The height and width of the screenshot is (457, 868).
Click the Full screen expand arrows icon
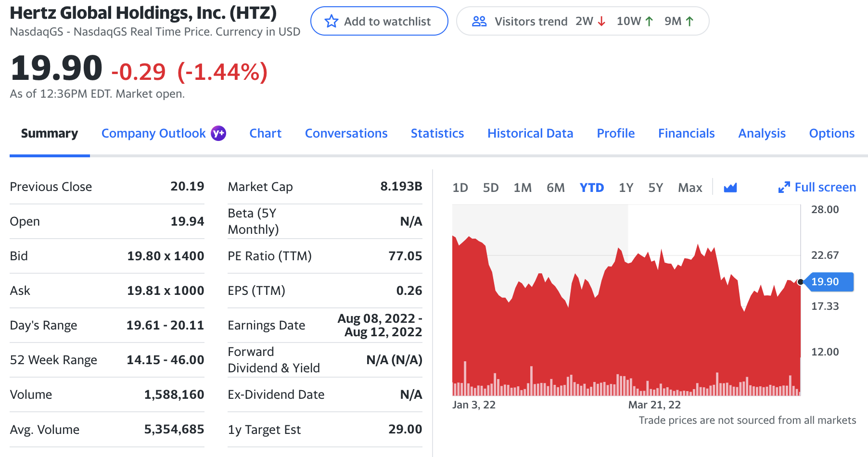(x=784, y=187)
